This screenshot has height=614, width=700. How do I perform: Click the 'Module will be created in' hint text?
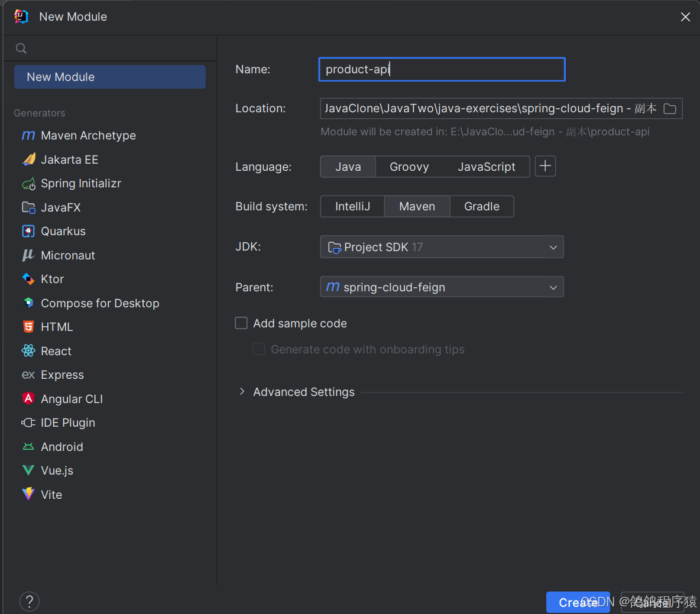point(485,132)
